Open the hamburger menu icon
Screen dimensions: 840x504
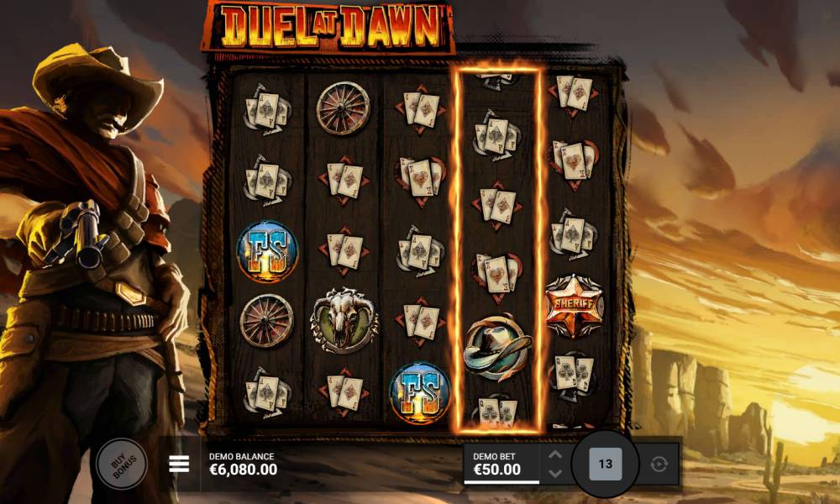tap(179, 464)
